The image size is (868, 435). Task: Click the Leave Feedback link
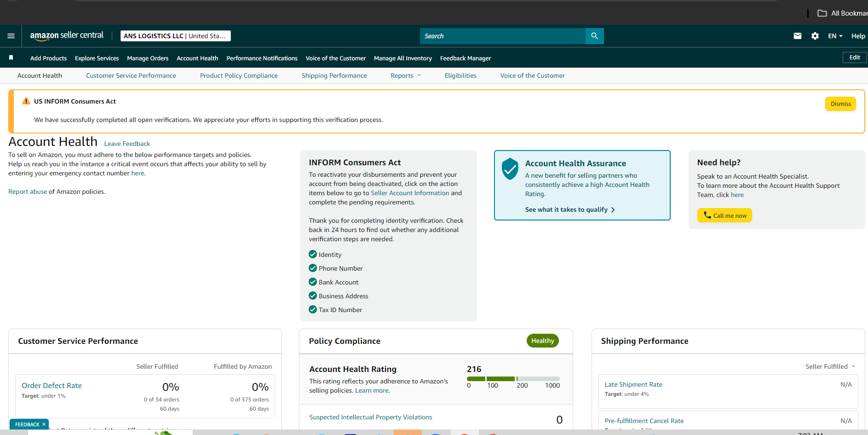coord(127,144)
